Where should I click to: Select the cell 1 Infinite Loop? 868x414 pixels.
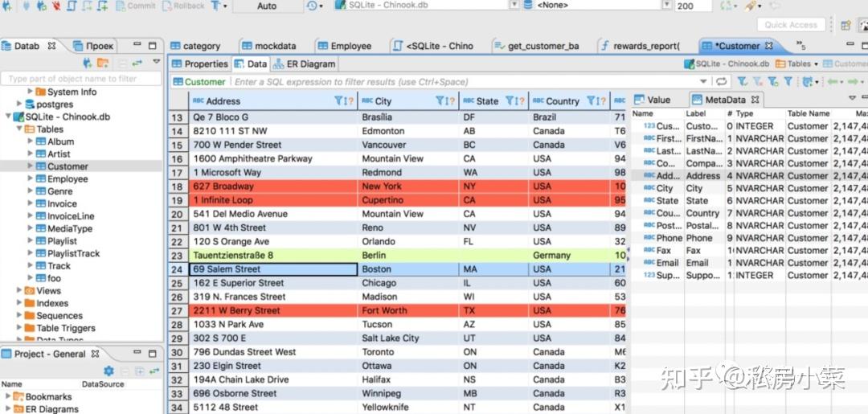pos(273,200)
